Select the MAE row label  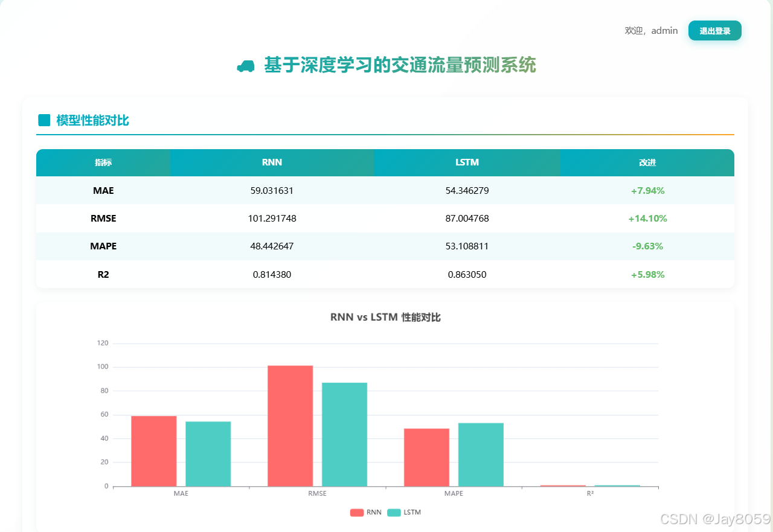pyautogui.click(x=103, y=191)
